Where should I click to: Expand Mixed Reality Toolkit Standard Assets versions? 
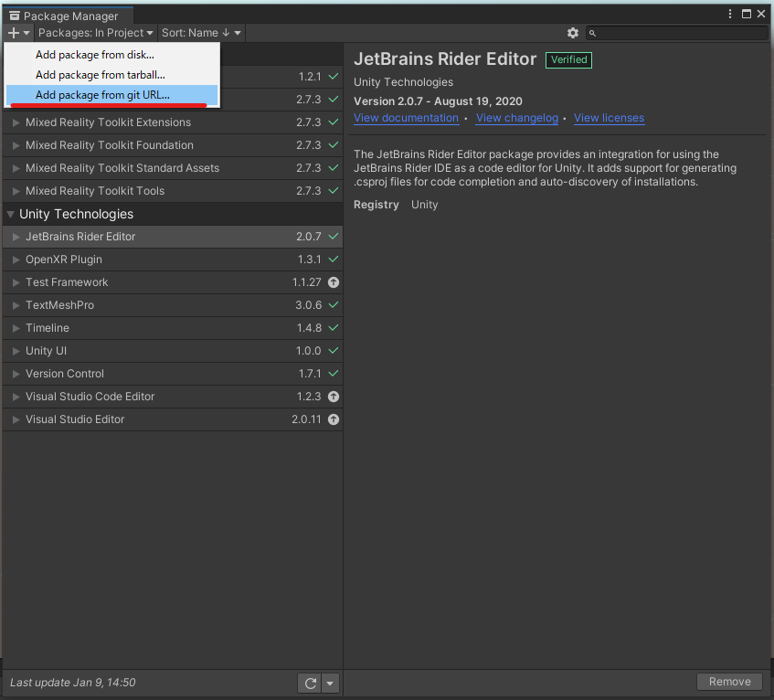click(16, 168)
